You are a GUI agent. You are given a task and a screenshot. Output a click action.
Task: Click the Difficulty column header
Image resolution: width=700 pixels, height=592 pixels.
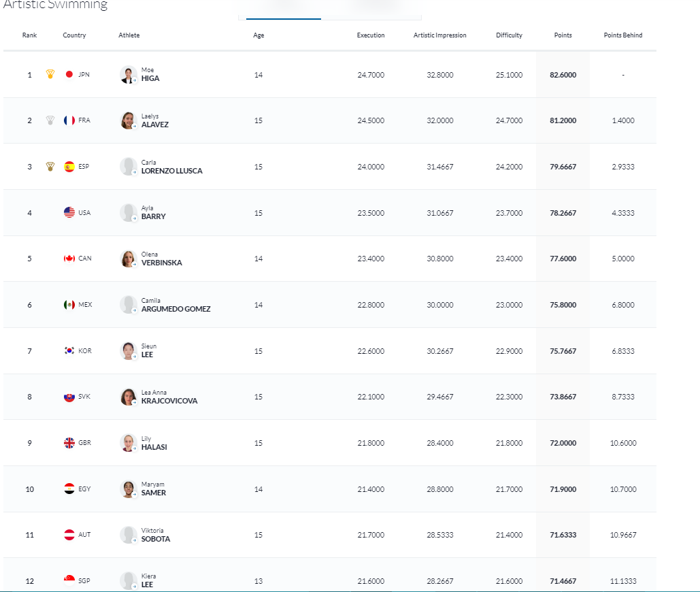509,35
